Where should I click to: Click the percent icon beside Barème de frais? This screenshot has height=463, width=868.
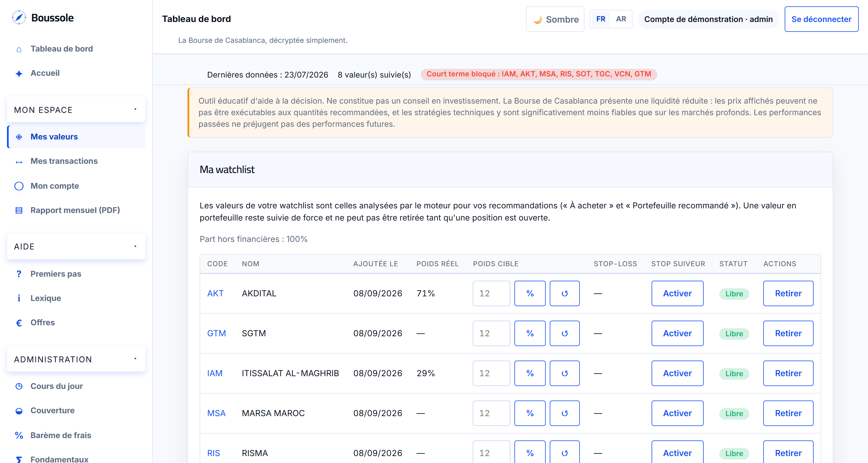click(19, 436)
